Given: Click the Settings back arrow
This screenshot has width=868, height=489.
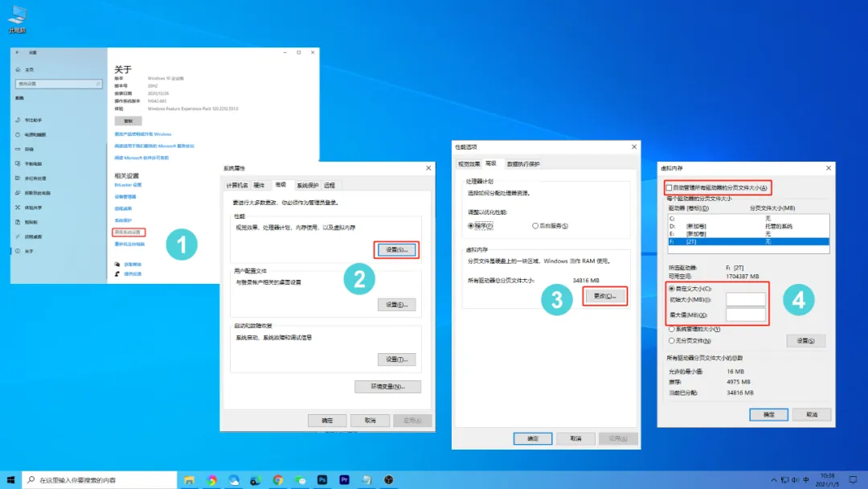Looking at the screenshot, I should [18, 52].
